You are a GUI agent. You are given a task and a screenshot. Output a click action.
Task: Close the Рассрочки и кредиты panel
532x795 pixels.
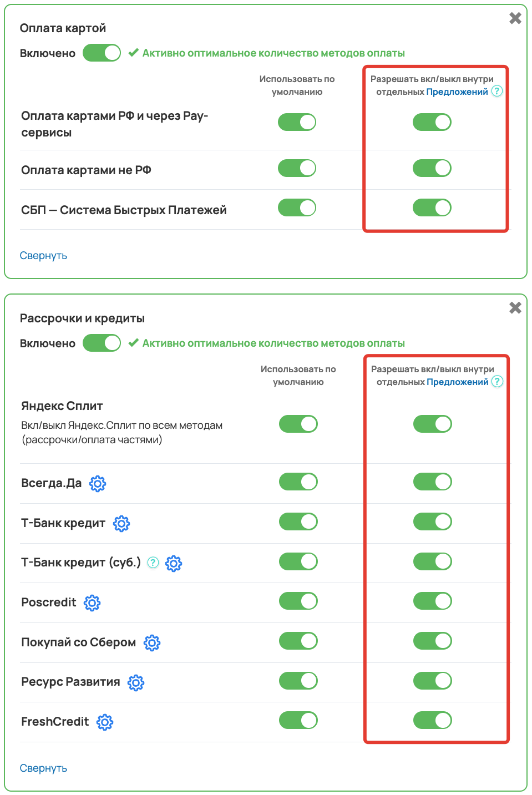[515, 308]
